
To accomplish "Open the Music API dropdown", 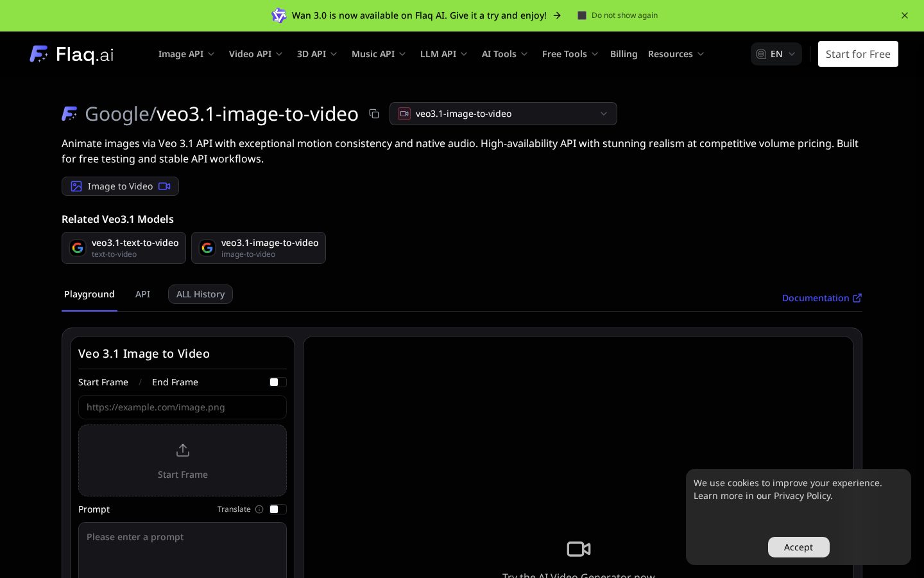I will (379, 54).
